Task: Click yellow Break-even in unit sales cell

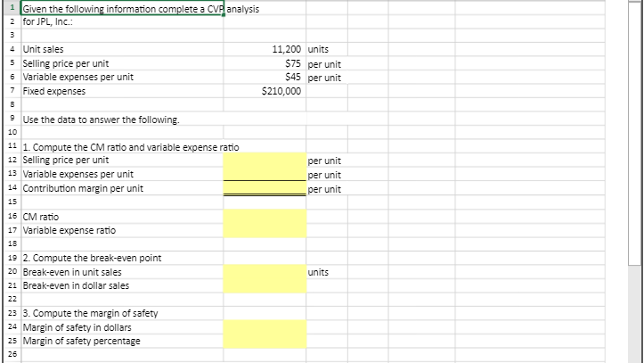Action: tap(265, 272)
